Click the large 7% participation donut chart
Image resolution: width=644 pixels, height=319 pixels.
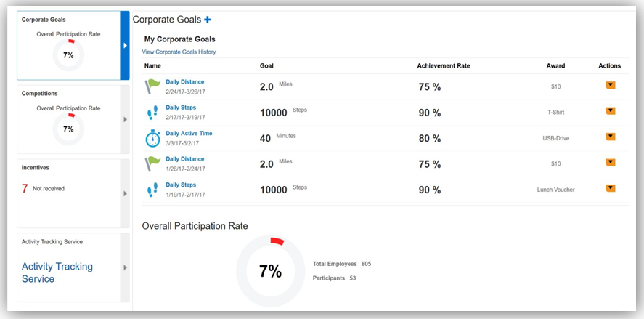tap(270, 270)
